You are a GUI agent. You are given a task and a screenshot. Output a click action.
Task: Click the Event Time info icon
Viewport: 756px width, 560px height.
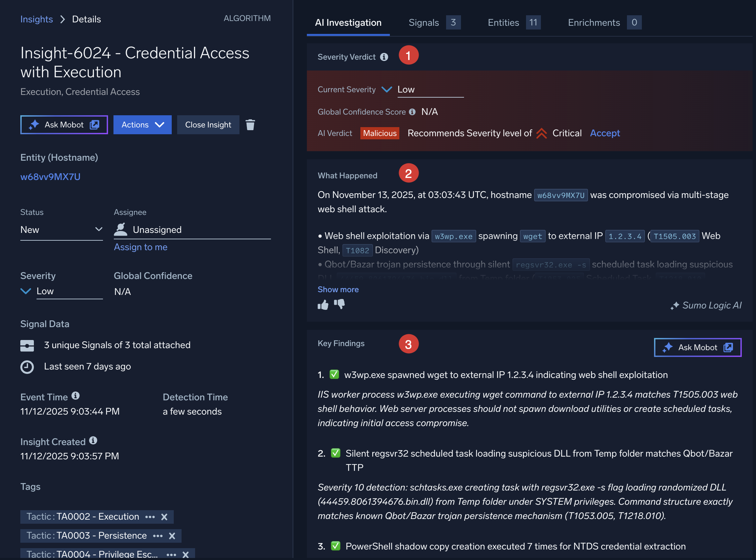[76, 396]
